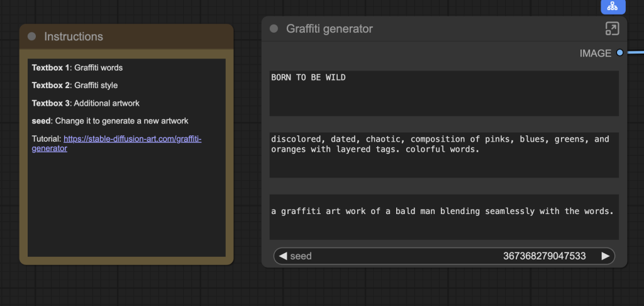Click the seed label in the widget

coord(301,256)
